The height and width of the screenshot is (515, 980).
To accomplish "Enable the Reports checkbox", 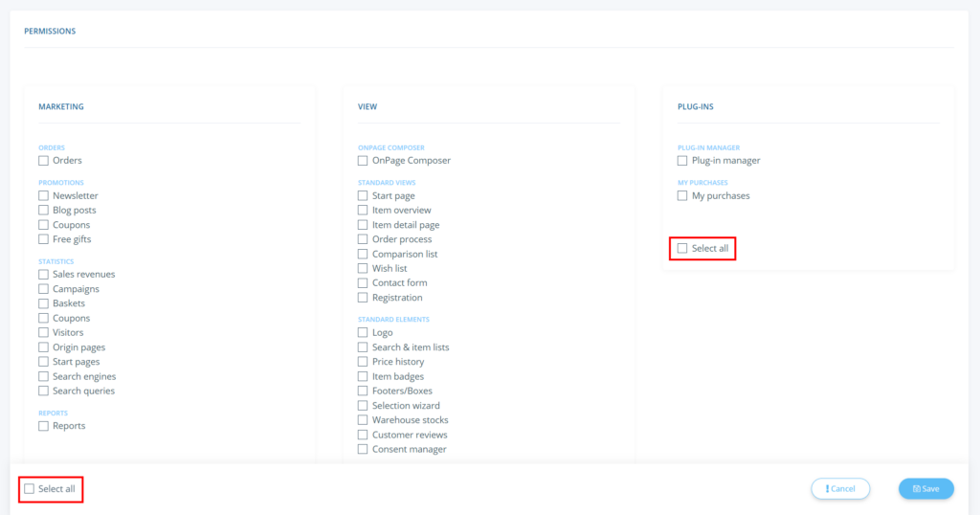I will click(x=43, y=426).
